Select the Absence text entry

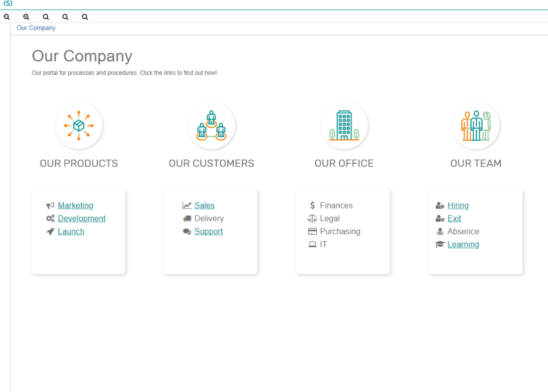(x=463, y=231)
